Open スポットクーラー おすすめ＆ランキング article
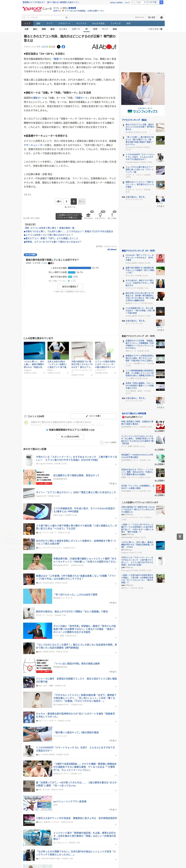Image resolution: width=186 pixels, height=868 pixels. (77, 459)
